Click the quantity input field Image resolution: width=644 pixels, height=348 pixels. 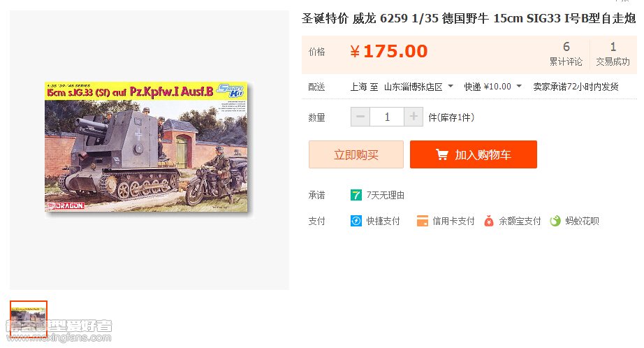pyautogui.click(x=387, y=117)
